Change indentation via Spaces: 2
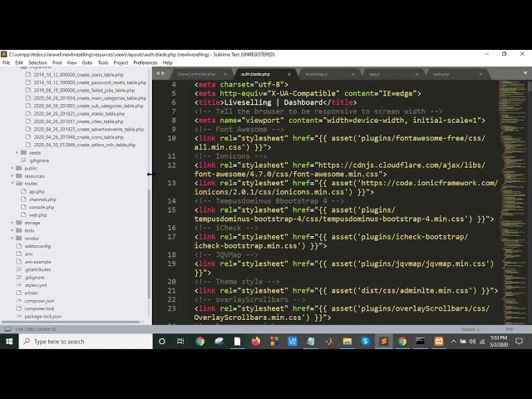 click(470, 329)
